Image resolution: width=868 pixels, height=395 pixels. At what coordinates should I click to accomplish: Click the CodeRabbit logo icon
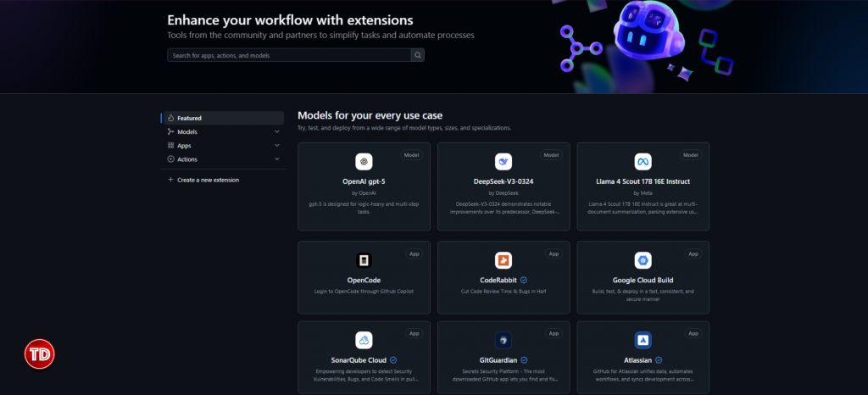tap(504, 260)
